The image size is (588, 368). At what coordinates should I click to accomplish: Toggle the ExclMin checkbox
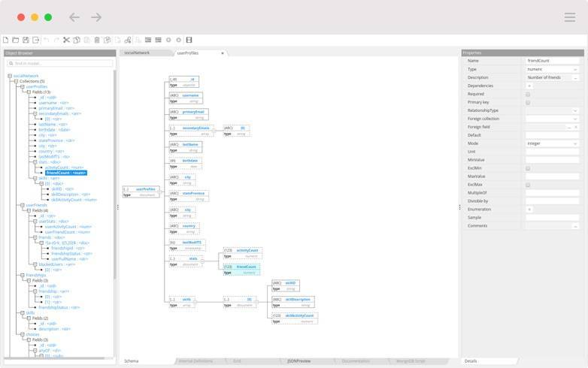tap(528, 168)
